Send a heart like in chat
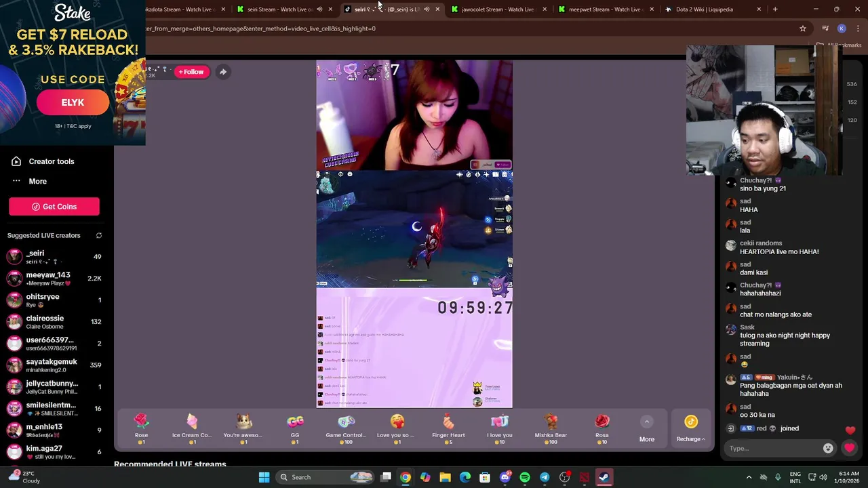The height and width of the screenshot is (488, 868). [849, 448]
